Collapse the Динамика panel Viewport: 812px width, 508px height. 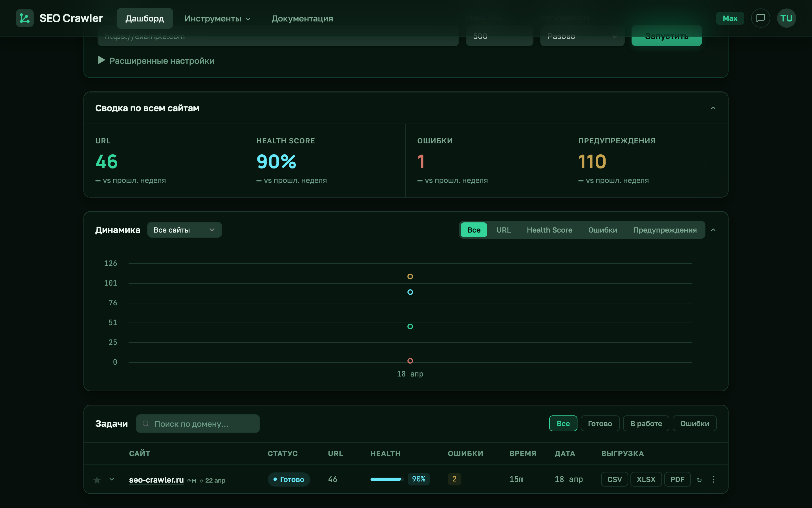(713, 230)
